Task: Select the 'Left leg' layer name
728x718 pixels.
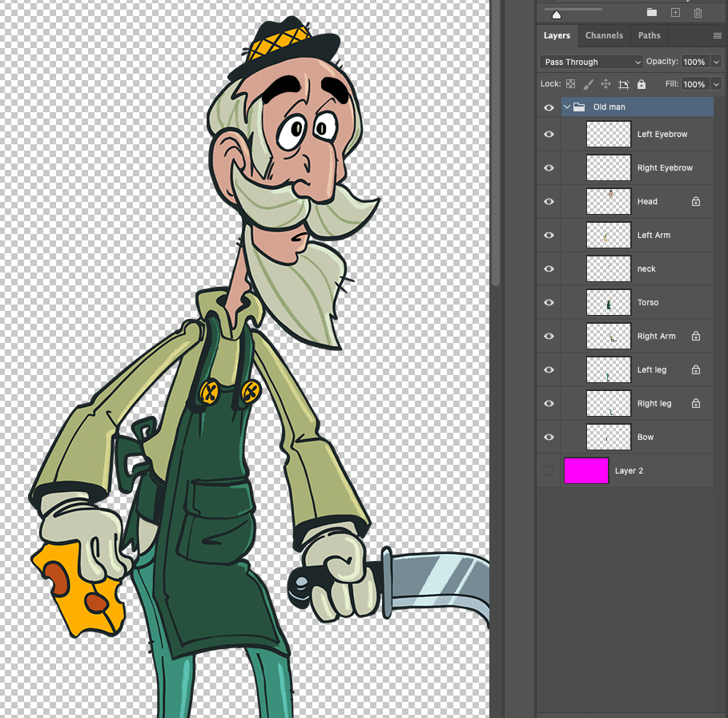Action: 652,369
